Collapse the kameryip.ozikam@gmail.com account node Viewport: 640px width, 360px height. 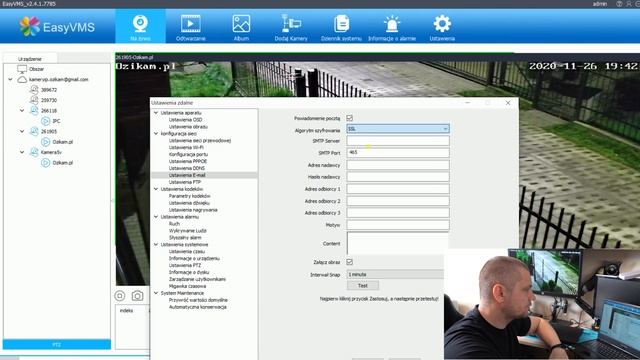[x=11, y=80]
